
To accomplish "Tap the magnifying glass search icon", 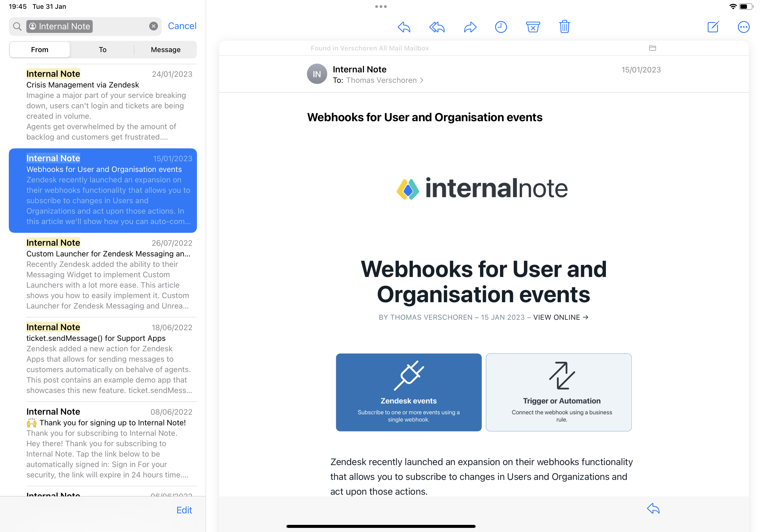I will click(17, 26).
